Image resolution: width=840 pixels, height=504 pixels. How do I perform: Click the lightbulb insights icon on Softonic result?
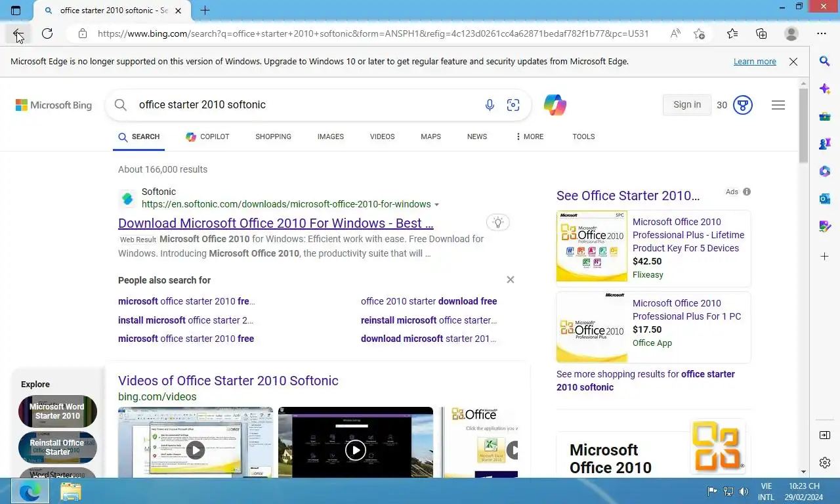(x=498, y=222)
